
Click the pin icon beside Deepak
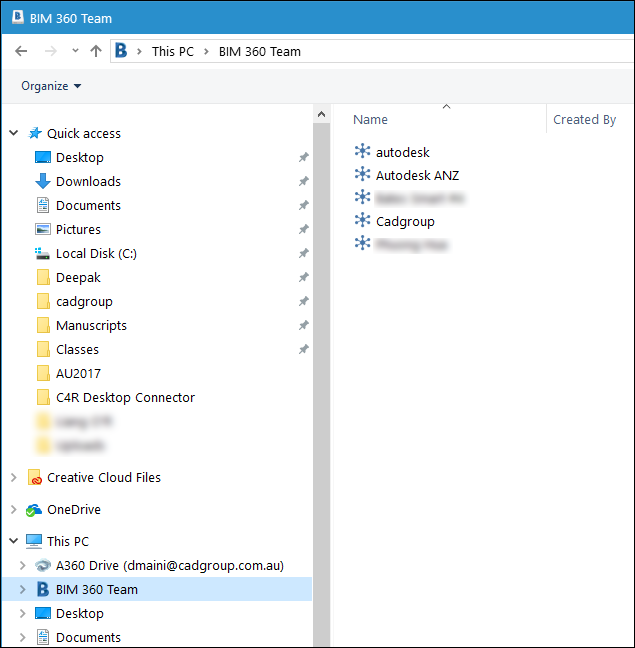(x=304, y=277)
